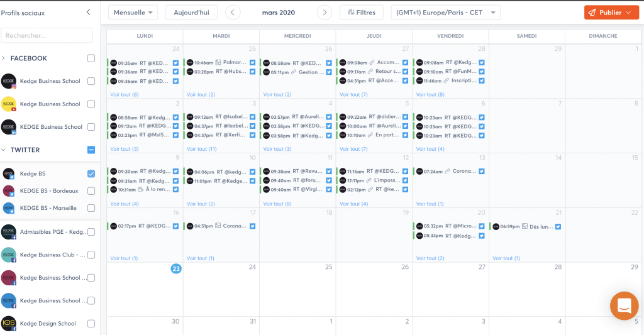Open the orange chat support bubble
The image size is (644, 335).
624,306
